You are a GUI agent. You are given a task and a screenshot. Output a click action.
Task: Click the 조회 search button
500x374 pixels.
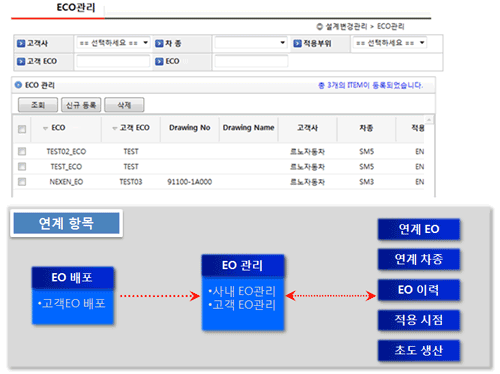pyautogui.click(x=38, y=105)
